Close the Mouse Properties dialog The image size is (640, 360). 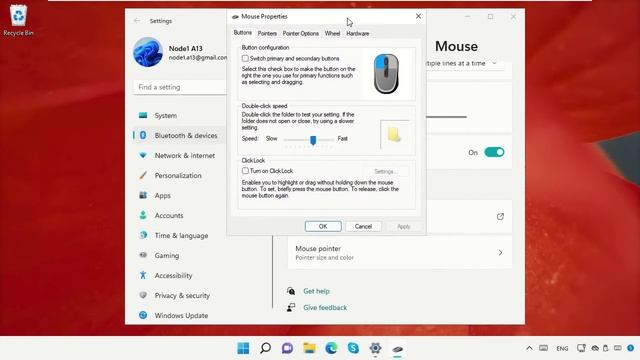418,16
